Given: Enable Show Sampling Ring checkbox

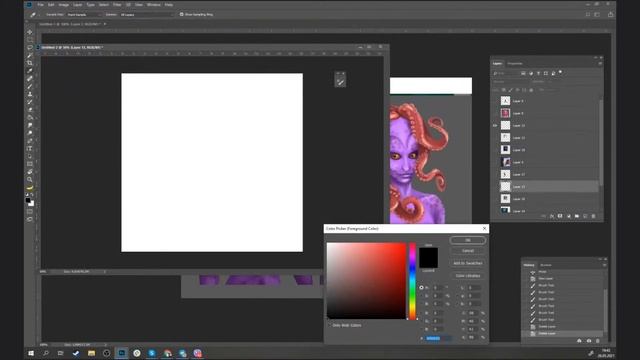Looking at the screenshot, I should coord(182,14).
